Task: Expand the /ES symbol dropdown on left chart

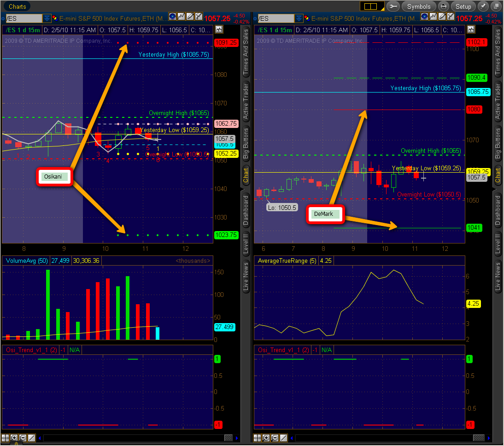Action: 47,18
